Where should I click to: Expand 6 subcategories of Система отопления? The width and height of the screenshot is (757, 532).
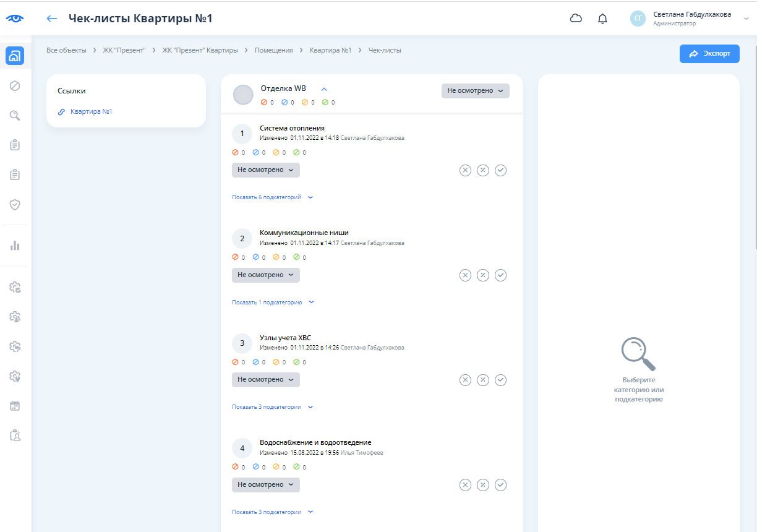(272, 197)
